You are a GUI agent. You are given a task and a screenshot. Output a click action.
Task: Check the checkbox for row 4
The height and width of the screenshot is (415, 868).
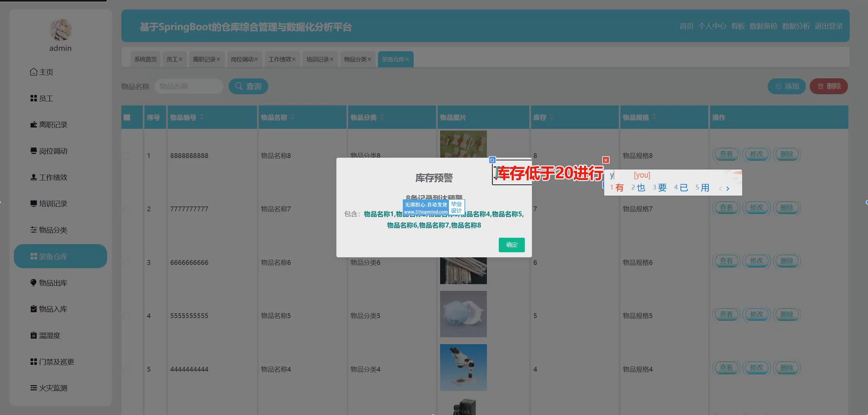pos(127,316)
